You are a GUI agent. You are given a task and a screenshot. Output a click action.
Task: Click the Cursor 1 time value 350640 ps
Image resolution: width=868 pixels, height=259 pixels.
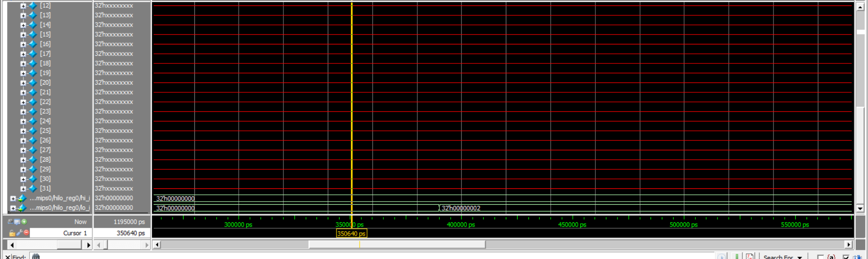point(130,233)
